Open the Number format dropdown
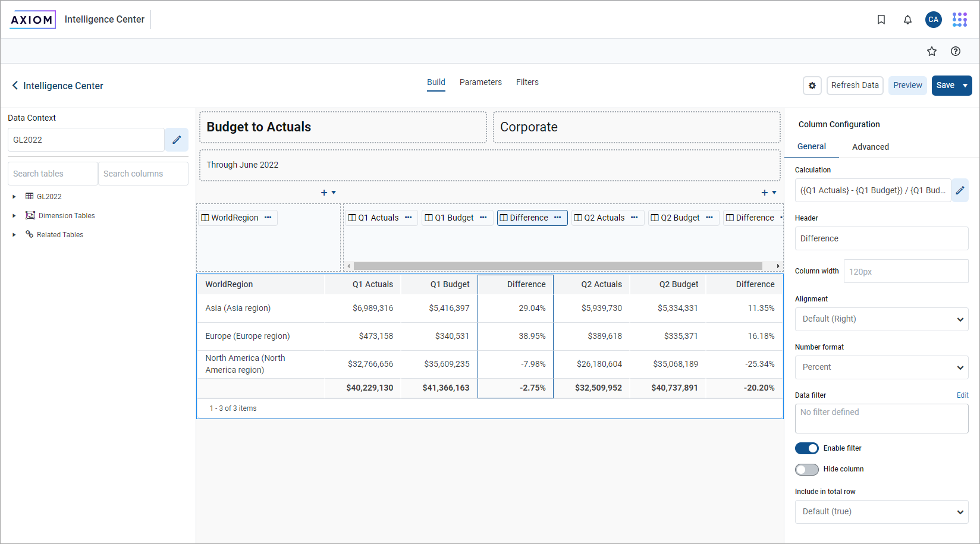Viewport: 980px width, 544px height. point(881,367)
